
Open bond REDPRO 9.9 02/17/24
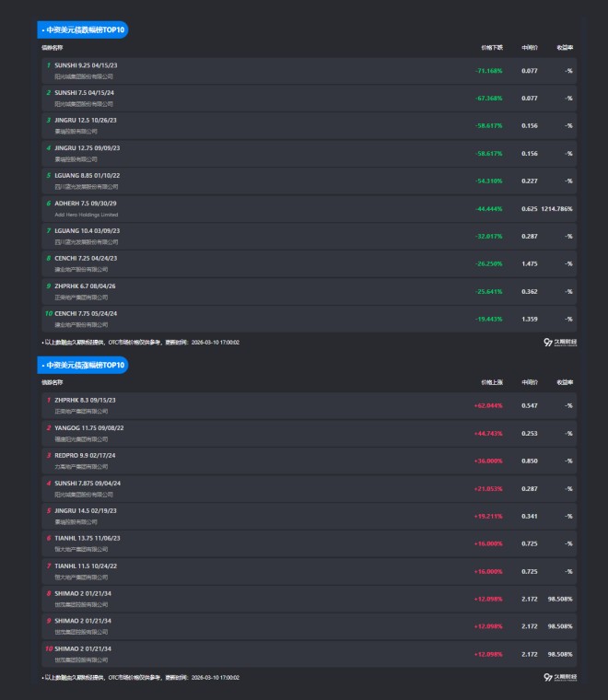pos(86,456)
